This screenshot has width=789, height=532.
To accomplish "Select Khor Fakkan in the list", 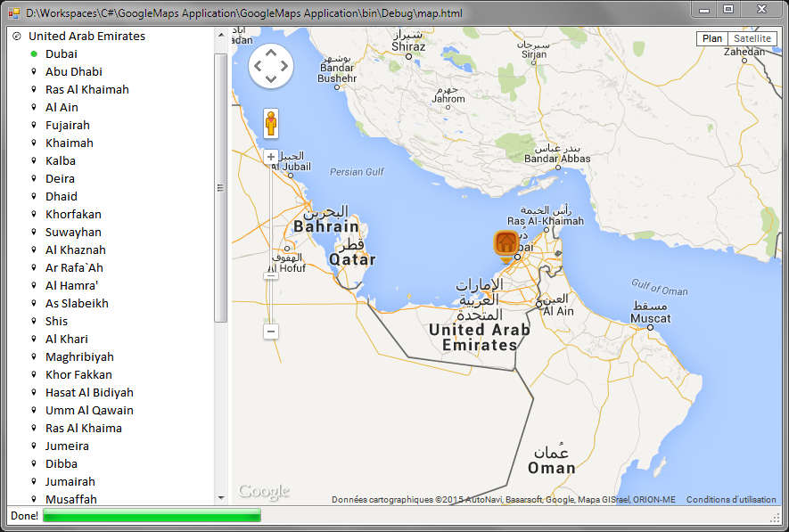I will click(x=78, y=375).
